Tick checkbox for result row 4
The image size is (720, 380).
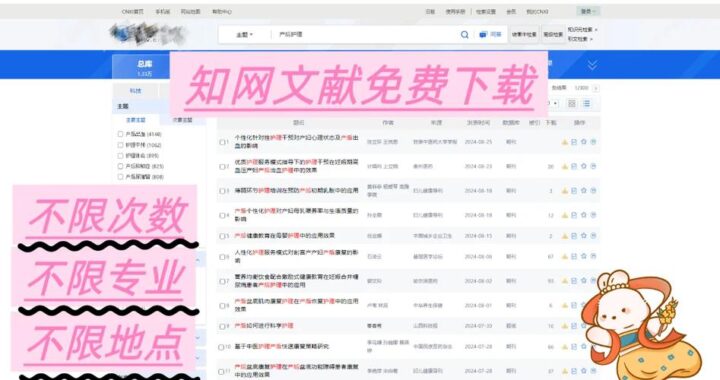pyautogui.click(x=222, y=215)
